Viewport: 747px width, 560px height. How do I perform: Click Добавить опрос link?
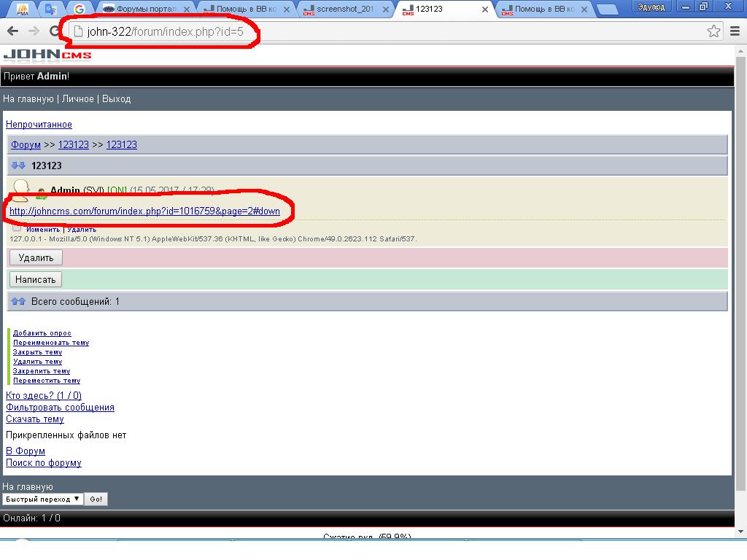(42, 333)
